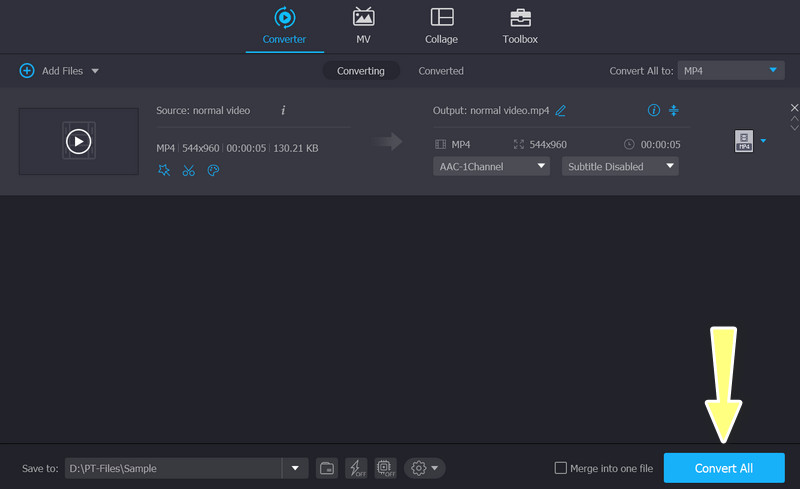This screenshot has width=800, height=489.
Task: Toggle the lightning high-speed conversion
Action: 356,468
